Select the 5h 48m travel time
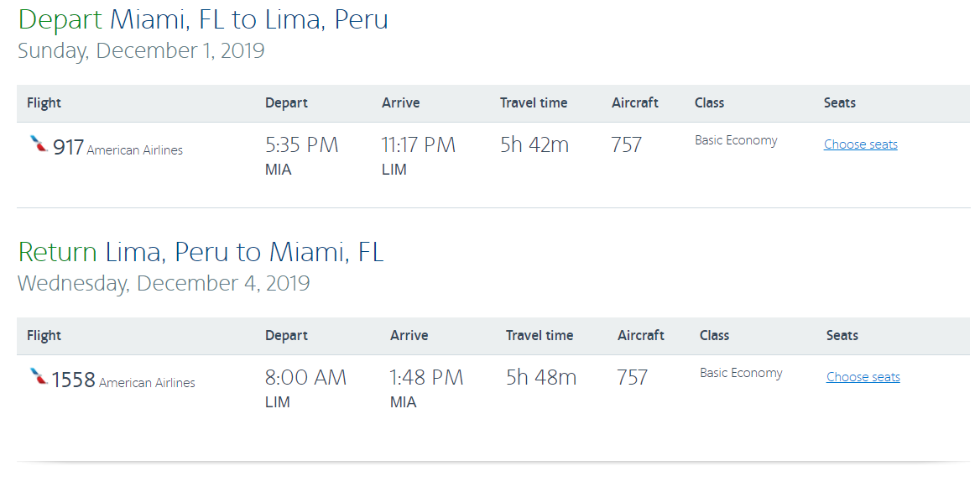980x477 pixels. coord(541,378)
